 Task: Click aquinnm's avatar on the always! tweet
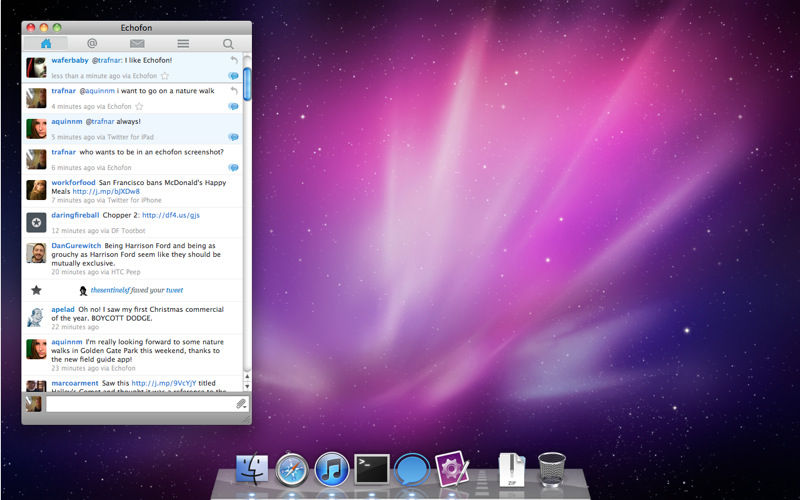click(x=36, y=129)
